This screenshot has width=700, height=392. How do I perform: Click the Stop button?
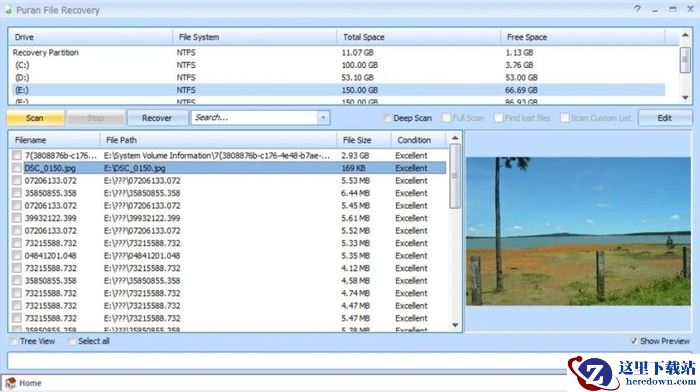tap(95, 118)
